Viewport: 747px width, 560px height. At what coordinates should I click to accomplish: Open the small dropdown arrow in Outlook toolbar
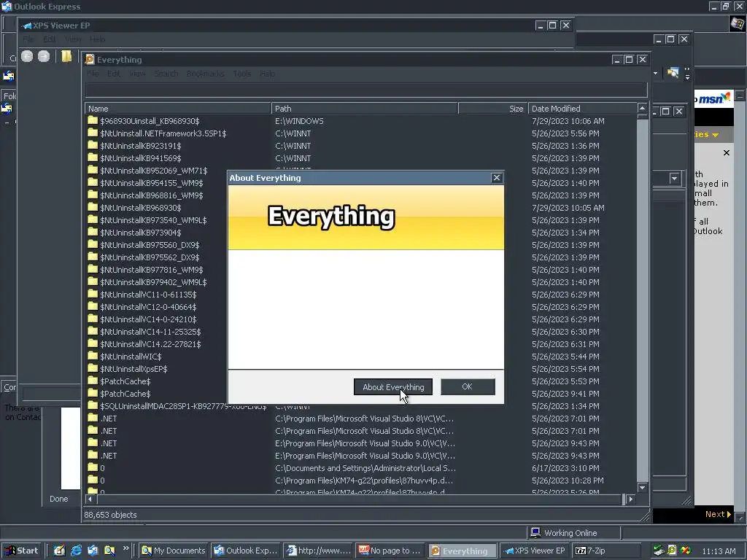(x=656, y=74)
